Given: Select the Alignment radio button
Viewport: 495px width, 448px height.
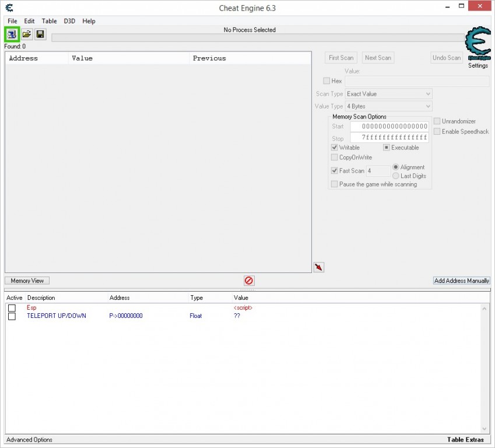Looking at the screenshot, I should point(395,167).
